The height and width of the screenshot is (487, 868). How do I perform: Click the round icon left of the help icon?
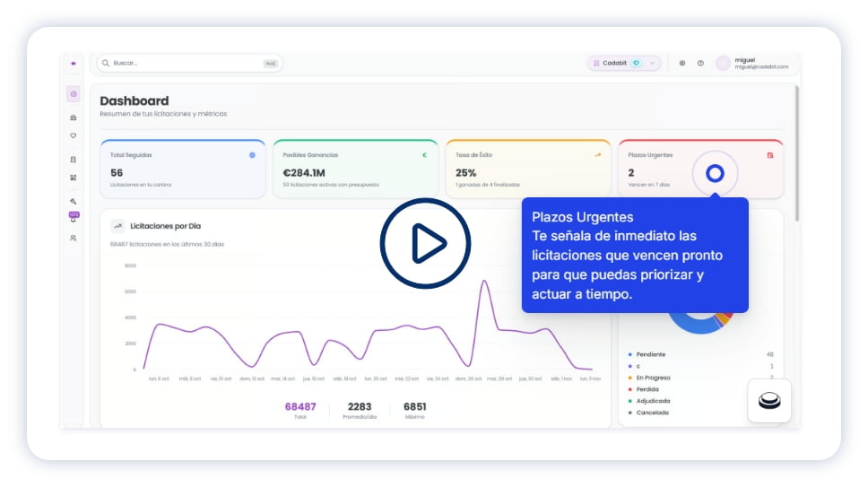tap(682, 63)
